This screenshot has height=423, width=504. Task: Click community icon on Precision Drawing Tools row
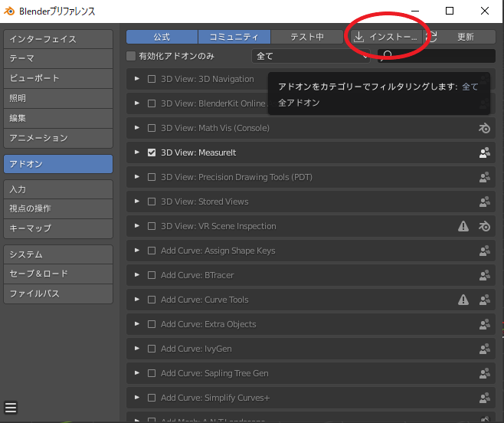click(484, 177)
